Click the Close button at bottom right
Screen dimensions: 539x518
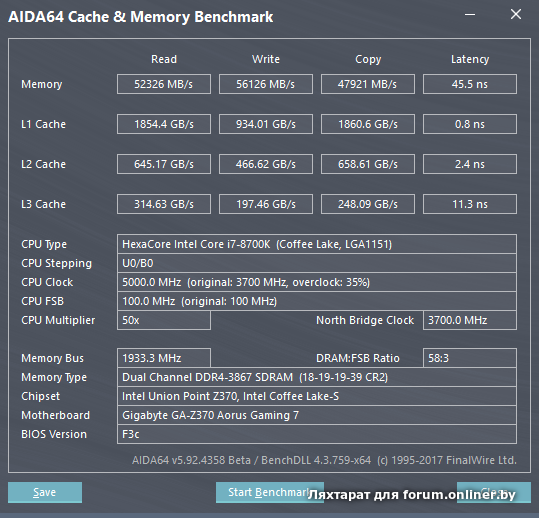tap(494, 492)
